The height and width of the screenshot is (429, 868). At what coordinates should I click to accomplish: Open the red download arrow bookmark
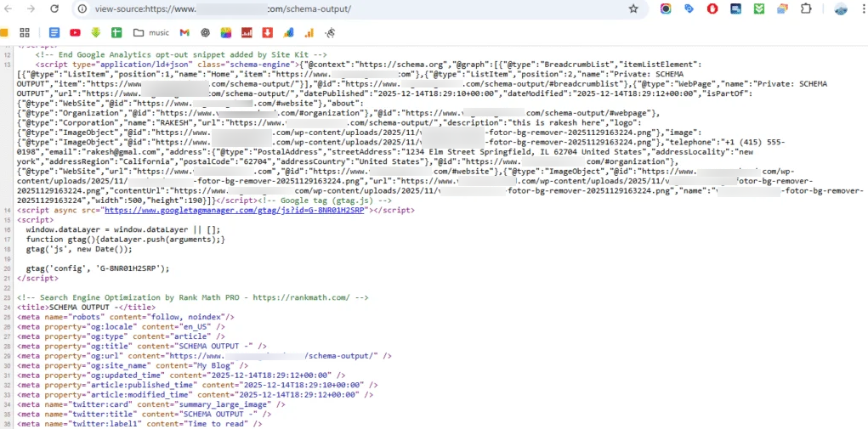tap(268, 32)
